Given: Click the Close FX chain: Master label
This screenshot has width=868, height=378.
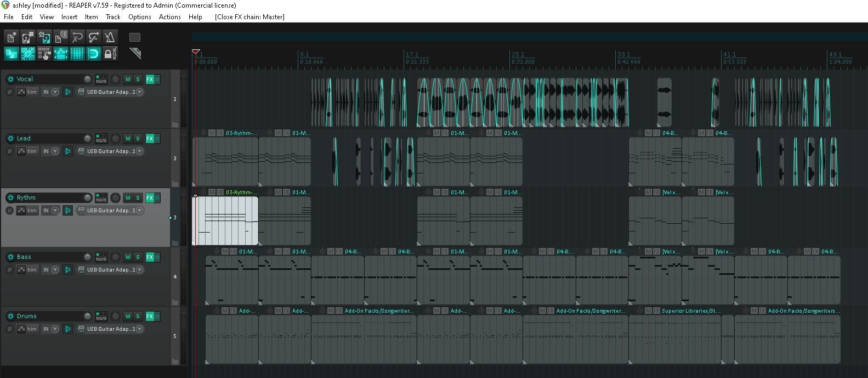Looking at the screenshot, I should [x=249, y=17].
